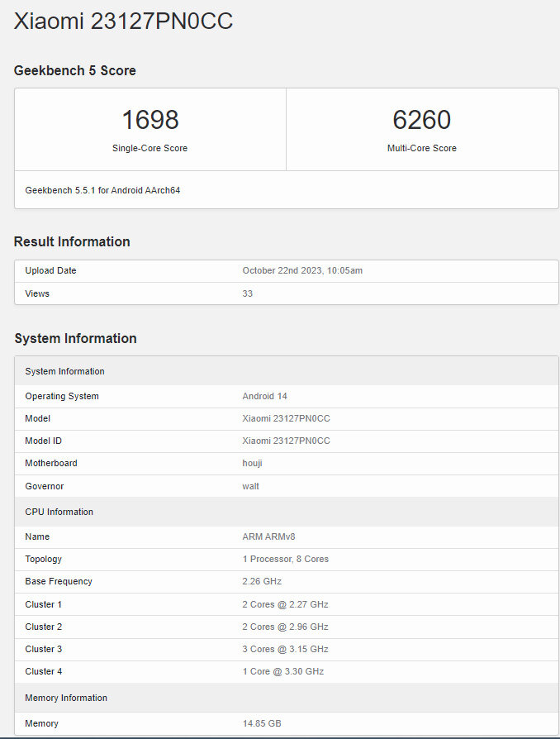Click the Cluster 1 label
The image size is (560, 739).
click(43, 605)
